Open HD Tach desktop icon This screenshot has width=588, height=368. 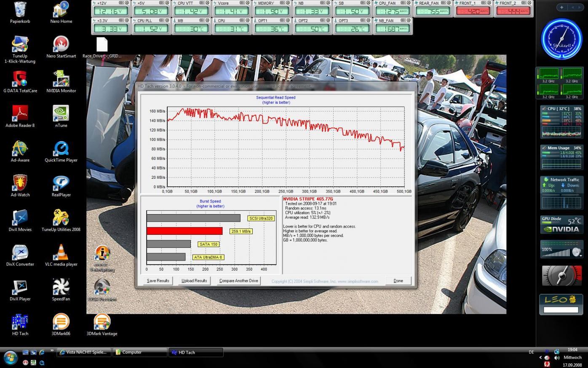click(x=20, y=325)
